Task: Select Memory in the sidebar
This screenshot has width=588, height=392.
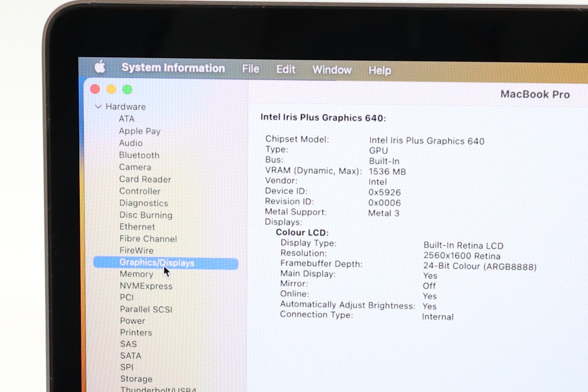Action: [x=136, y=274]
